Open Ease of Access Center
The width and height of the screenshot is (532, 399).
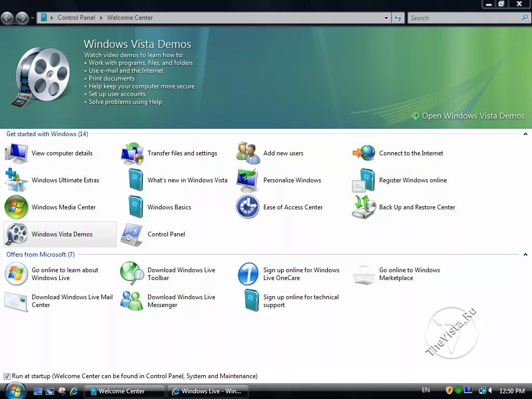tap(291, 207)
